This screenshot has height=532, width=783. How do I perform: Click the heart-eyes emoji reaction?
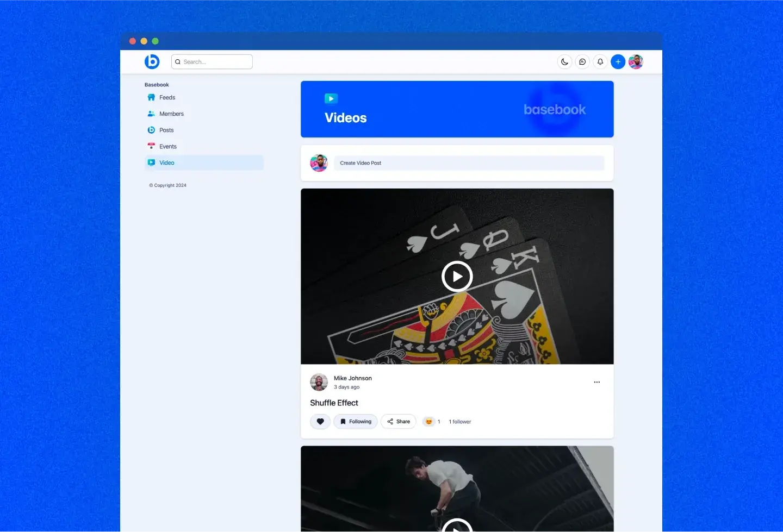tap(429, 422)
